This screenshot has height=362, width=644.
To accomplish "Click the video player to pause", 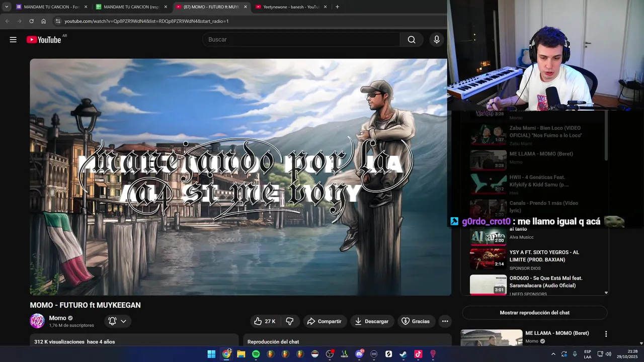I will click(x=240, y=177).
